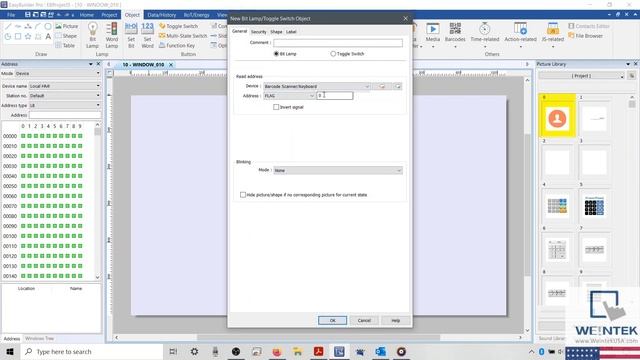
Task: Add a Function Key object
Action: [x=177, y=46]
